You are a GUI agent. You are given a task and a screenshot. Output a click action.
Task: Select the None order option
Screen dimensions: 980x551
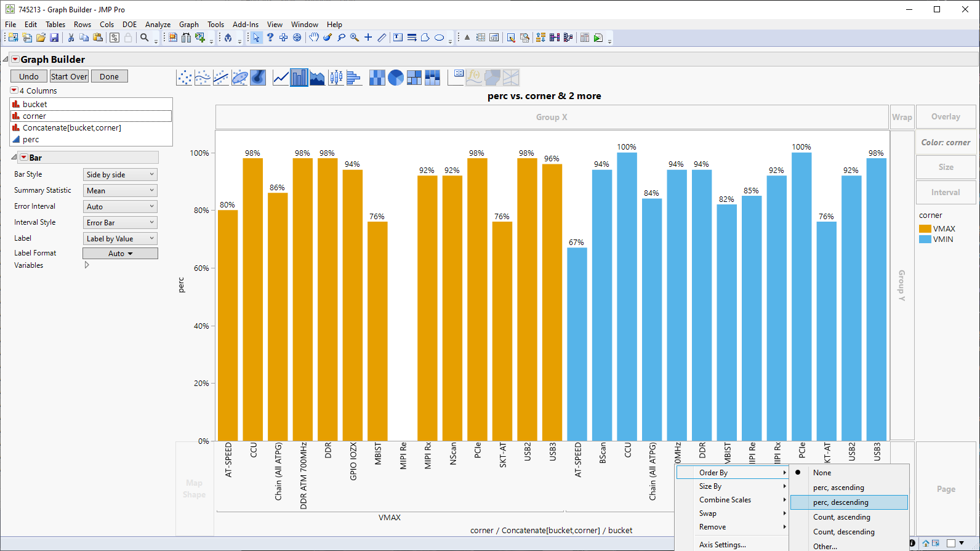coord(822,473)
